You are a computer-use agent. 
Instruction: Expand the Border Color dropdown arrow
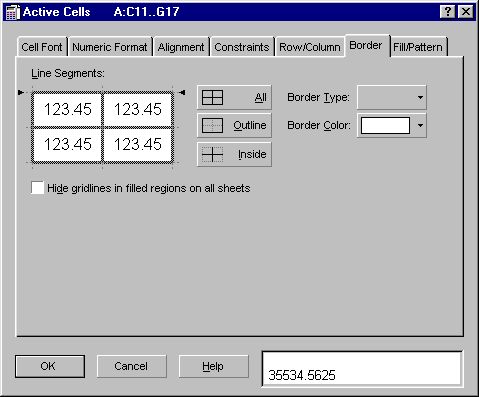pos(420,125)
